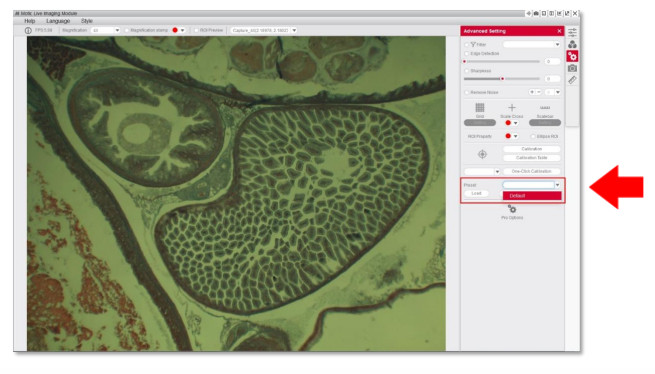Click the Grid overlay icon
Screen dimensions: 655x374
pyautogui.click(x=480, y=108)
